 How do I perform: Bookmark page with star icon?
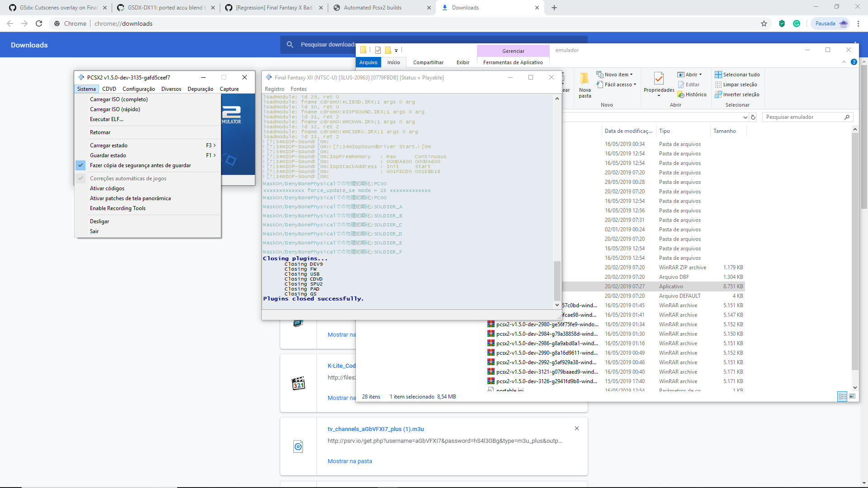click(x=764, y=23)
